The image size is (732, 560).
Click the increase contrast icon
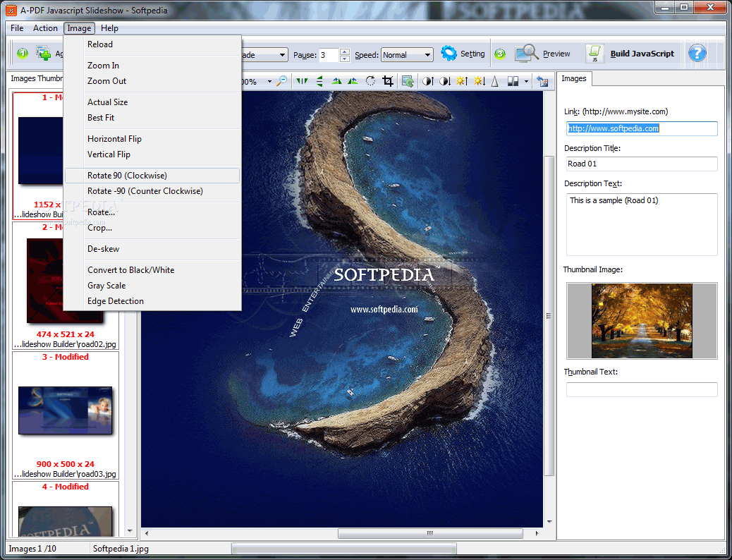(x=427, y=81)
